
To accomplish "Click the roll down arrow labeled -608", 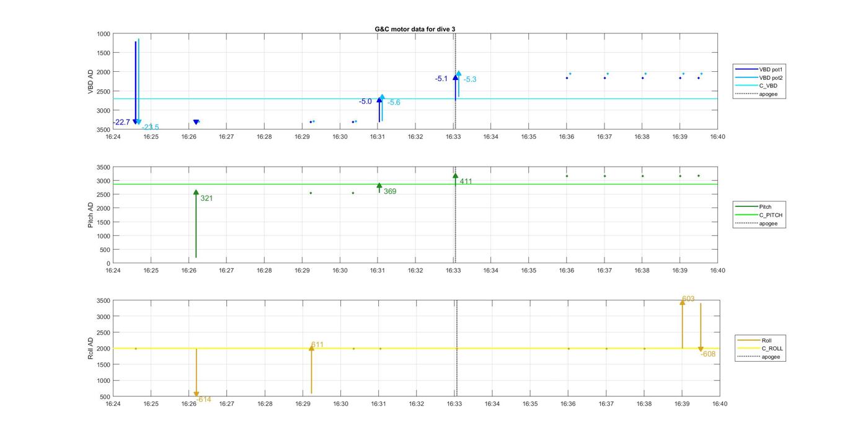I will coord(701,328).
